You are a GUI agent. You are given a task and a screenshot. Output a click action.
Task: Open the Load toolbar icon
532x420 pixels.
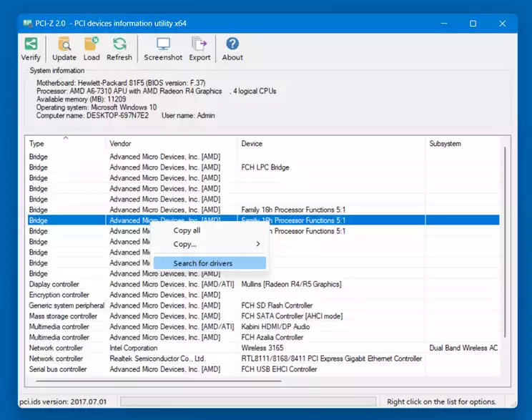pyautogui.click(x=92, y=49)
